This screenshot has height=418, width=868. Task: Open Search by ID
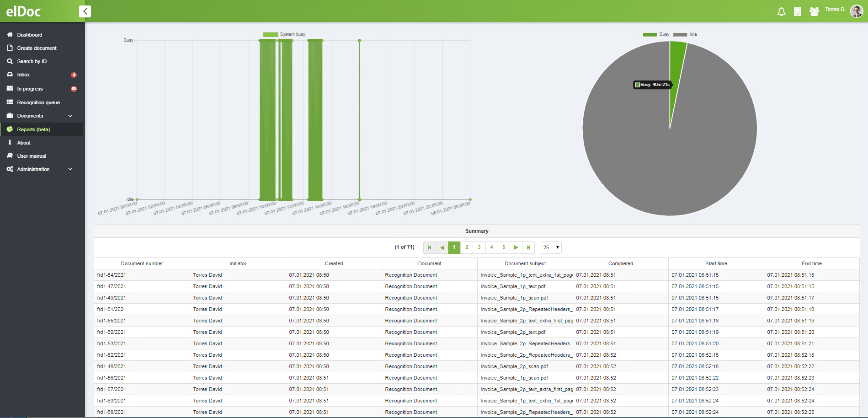(32, 61)
